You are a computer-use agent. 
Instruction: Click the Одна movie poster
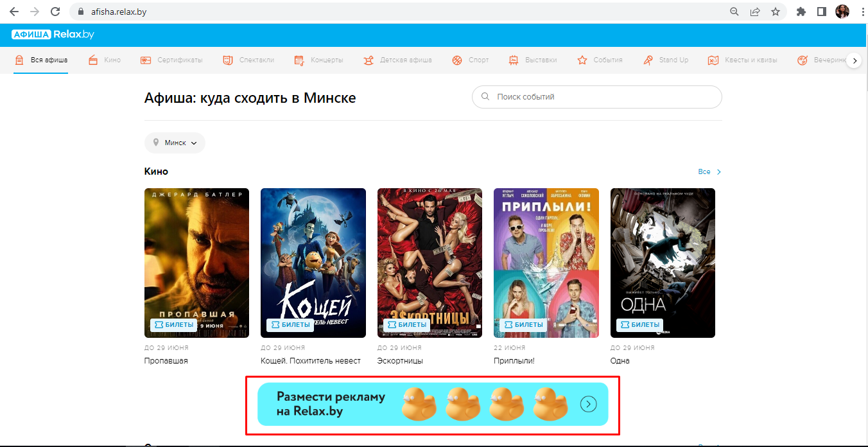[663, 263]
